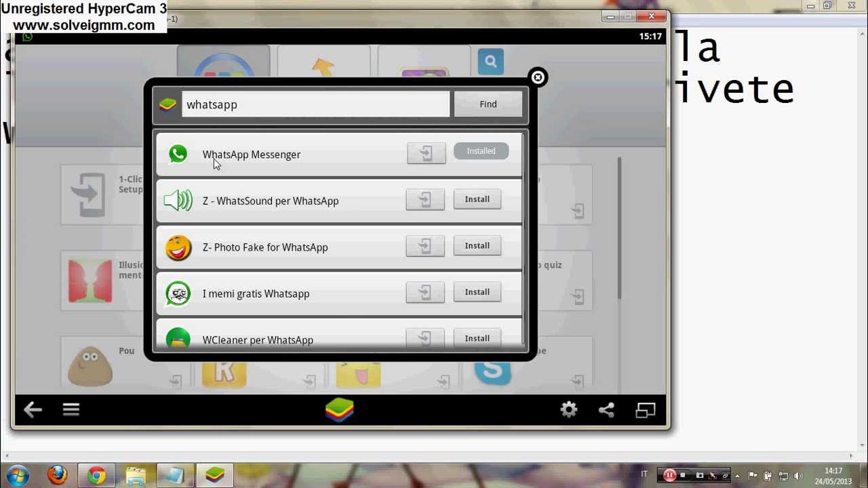The width and height of the screenshot is (868, 488).
Task: Click the volume speaker tray icon
Action: click(x=798, y=476)
